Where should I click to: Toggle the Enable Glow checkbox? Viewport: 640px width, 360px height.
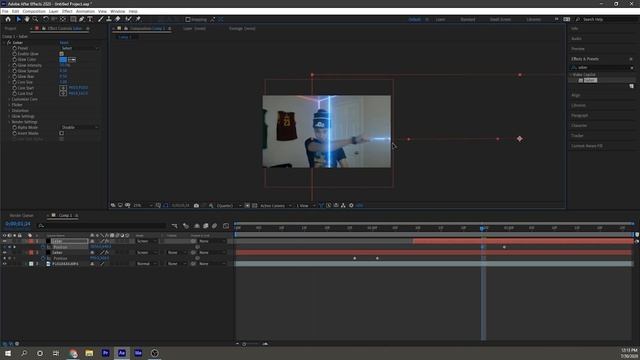click(62, 54)
